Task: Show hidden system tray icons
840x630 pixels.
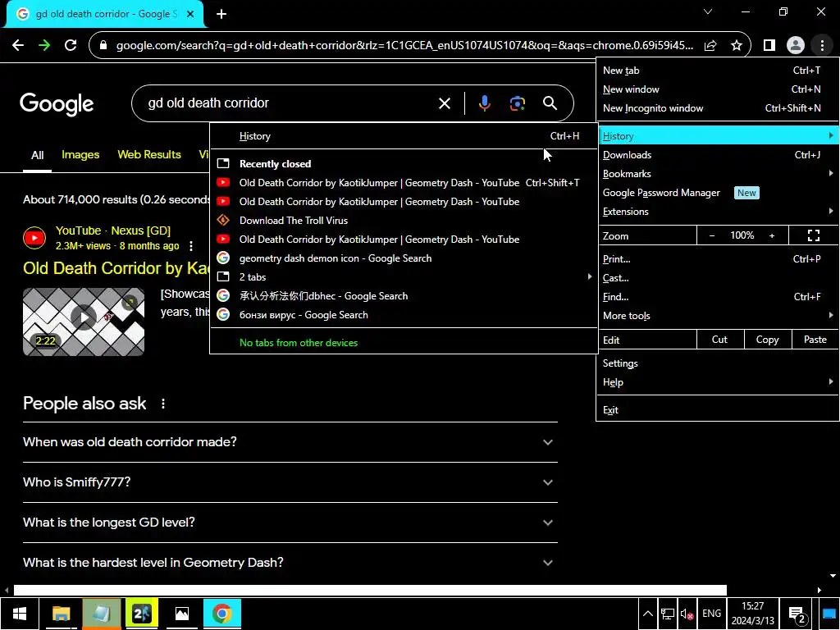Action: coord(648,614)
